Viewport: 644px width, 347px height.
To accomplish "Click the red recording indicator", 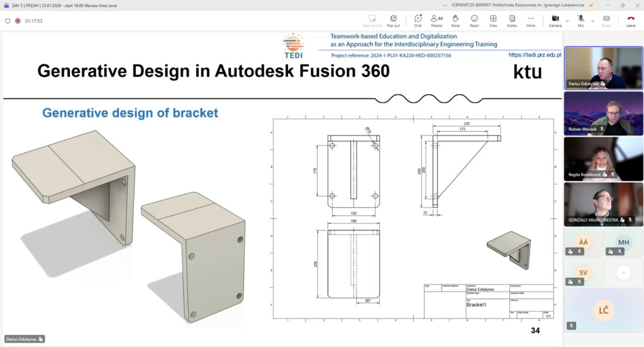I will click(x=18, y=20).
